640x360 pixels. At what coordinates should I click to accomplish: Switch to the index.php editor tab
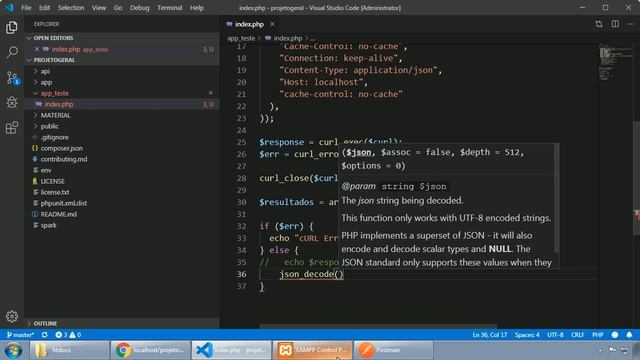(249, 24)
